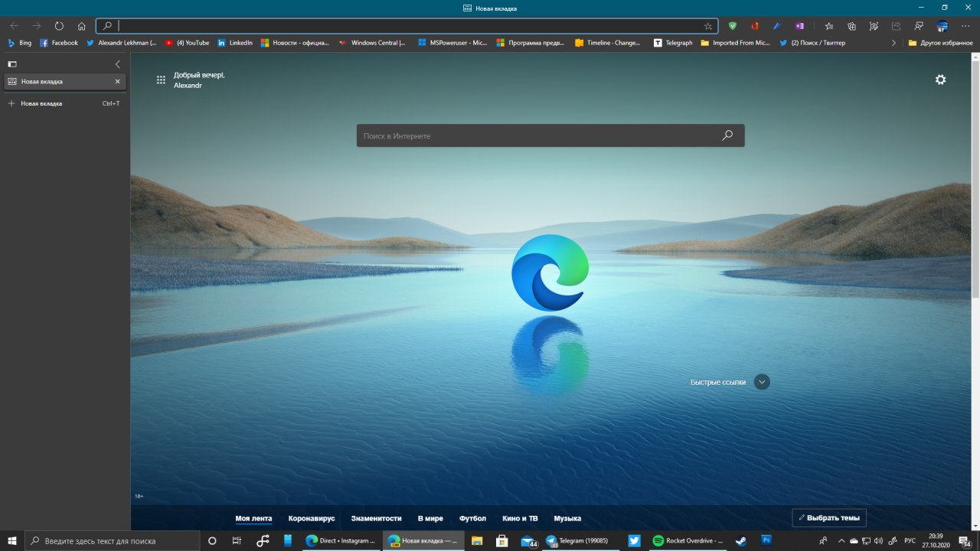Select the Новая вкладка tab in the sidebar
Image resolution: width=980 pixels, height=551 pixels.
pyautogui.click(x=64, y=81)
